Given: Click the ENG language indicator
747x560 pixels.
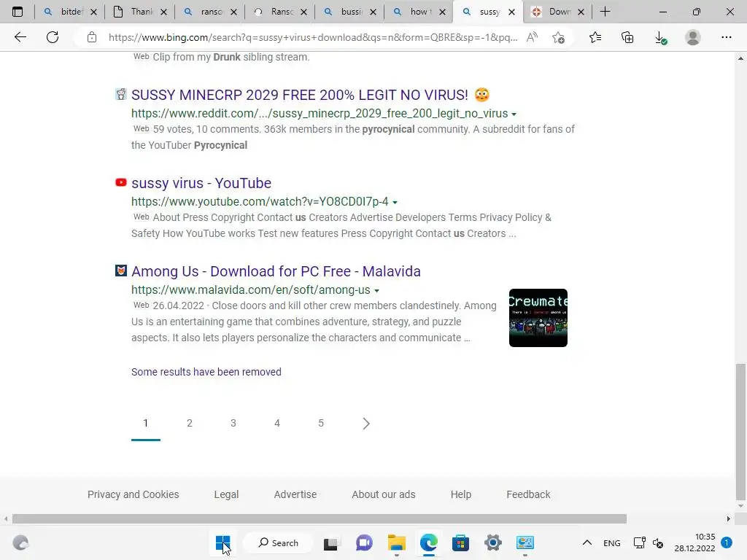Looking at the screenshot, I should pyautogui.click(x=612, y=542).
